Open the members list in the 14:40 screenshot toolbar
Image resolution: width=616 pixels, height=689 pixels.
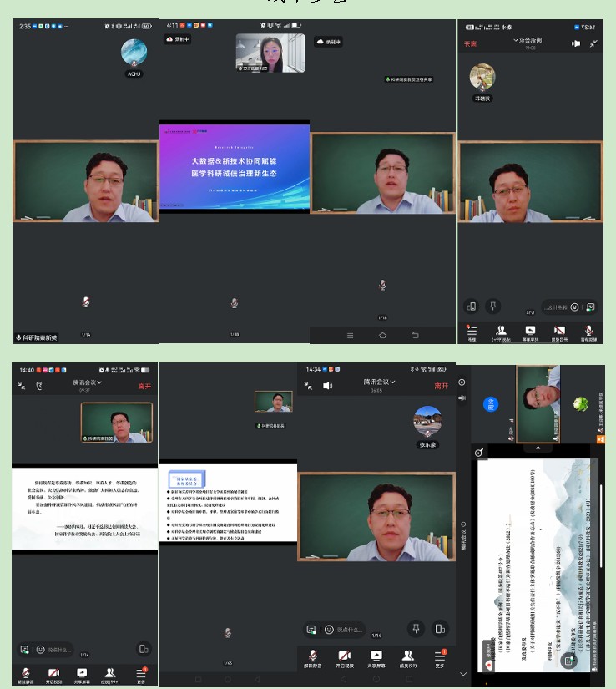click(x=110, y=676)
